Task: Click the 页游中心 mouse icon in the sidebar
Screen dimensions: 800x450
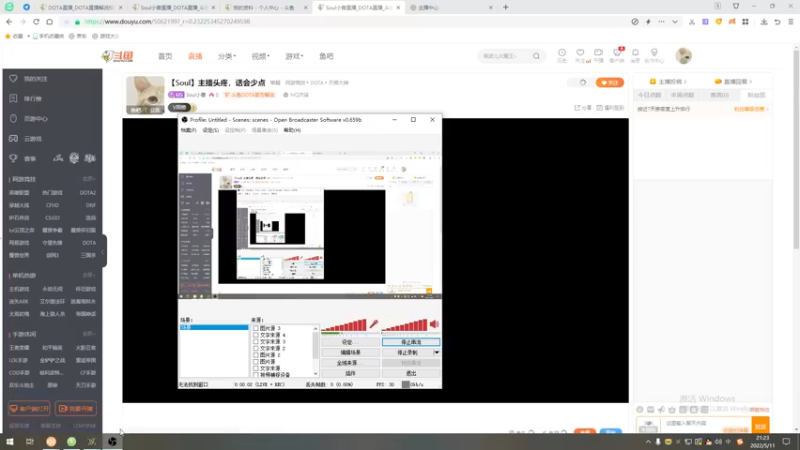Action: point(13,118)
